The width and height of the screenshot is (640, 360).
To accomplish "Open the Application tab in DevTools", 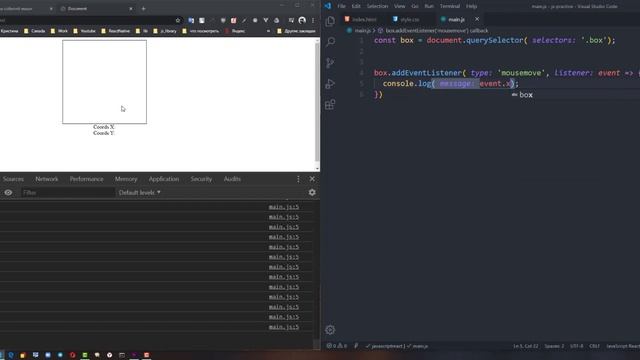I will point(164,179).
